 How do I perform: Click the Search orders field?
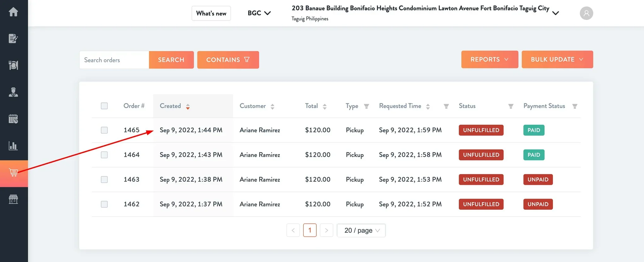tap(114, 60)
